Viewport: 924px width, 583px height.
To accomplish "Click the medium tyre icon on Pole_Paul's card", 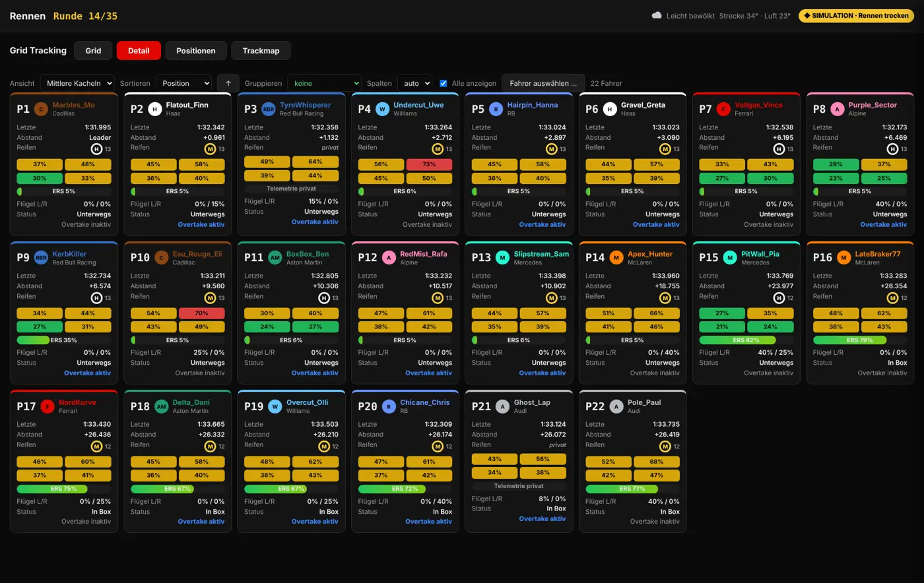I will click(665, 446).
